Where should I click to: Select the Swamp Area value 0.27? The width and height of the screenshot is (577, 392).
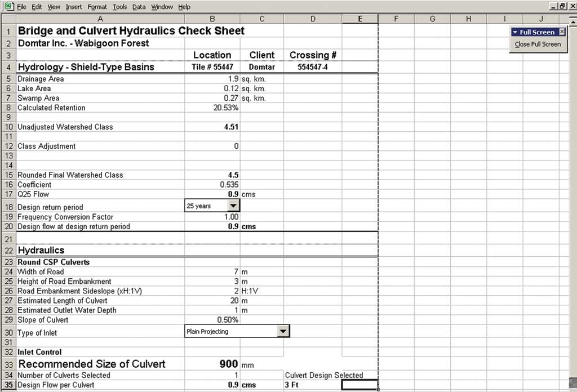coord(212,98)
